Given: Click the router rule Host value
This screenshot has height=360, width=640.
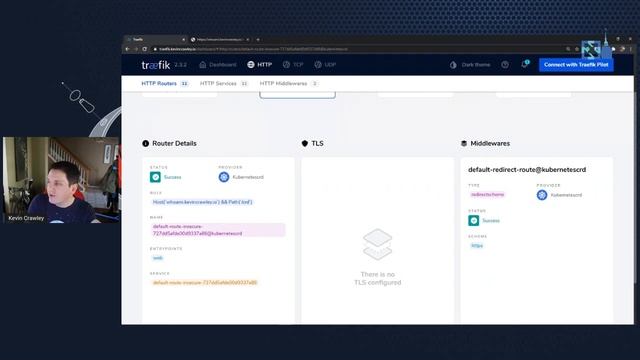Looking at the screenshot, I should point(202,202).
